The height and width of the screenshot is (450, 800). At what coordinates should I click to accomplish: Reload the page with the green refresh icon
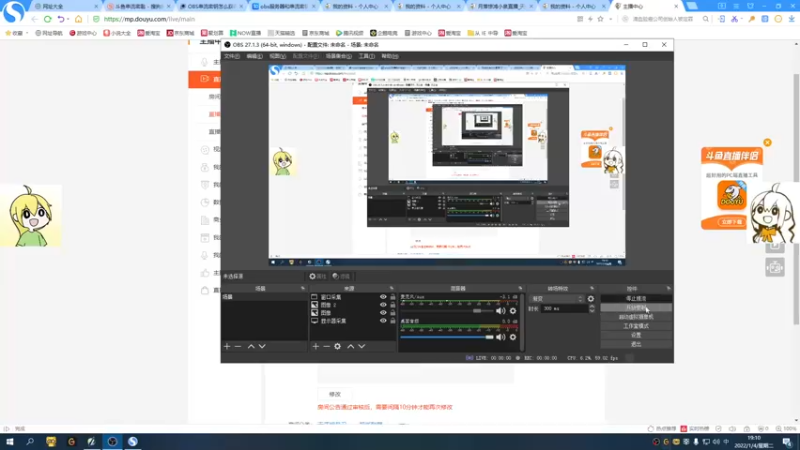(x=47, y=19)
